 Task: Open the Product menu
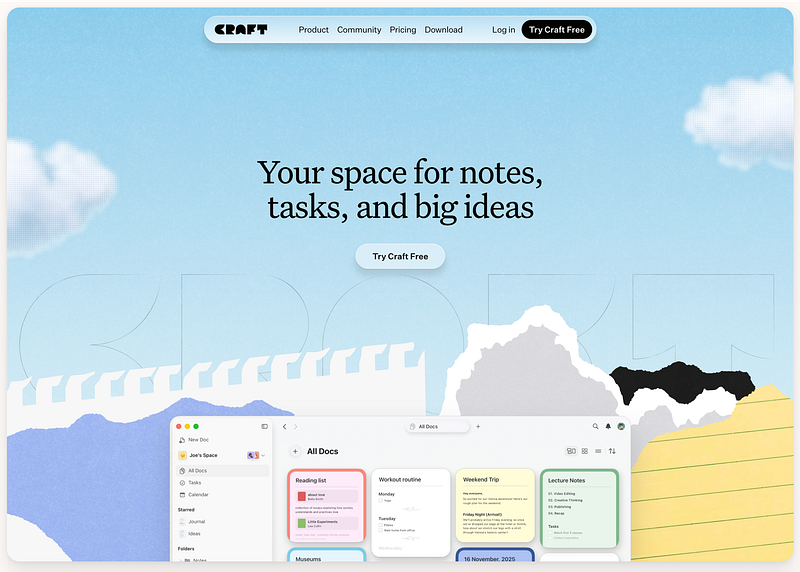point(313,30)
